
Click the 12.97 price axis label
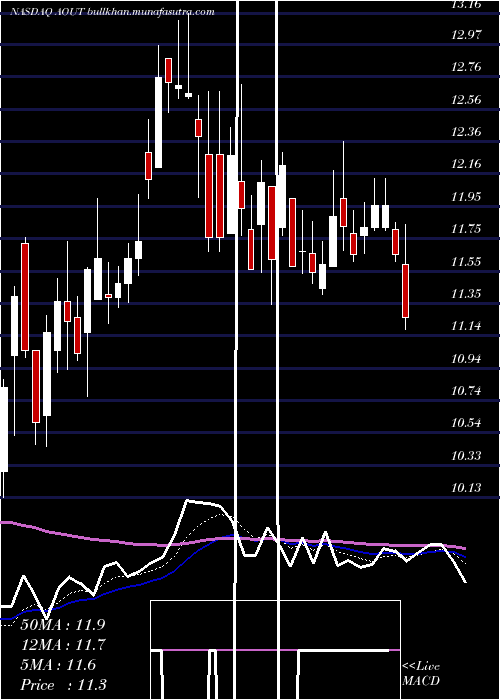click(466, 34)
